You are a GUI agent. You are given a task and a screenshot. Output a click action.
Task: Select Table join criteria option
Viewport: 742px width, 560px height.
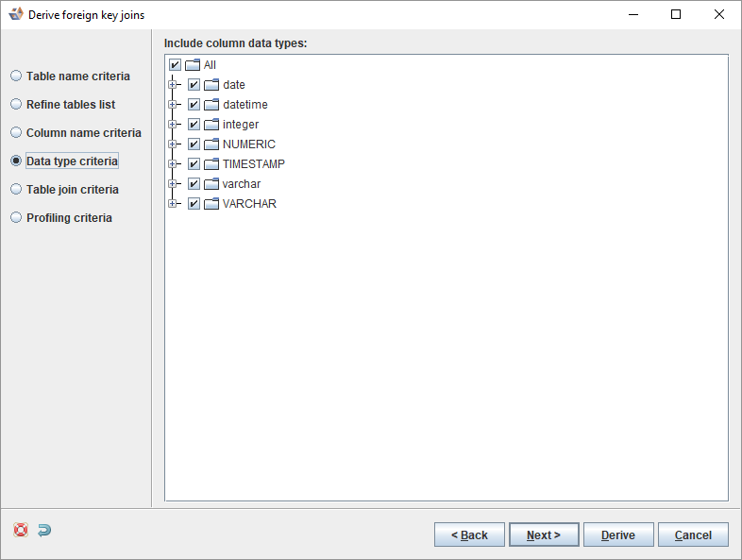(x=16, y=190)
